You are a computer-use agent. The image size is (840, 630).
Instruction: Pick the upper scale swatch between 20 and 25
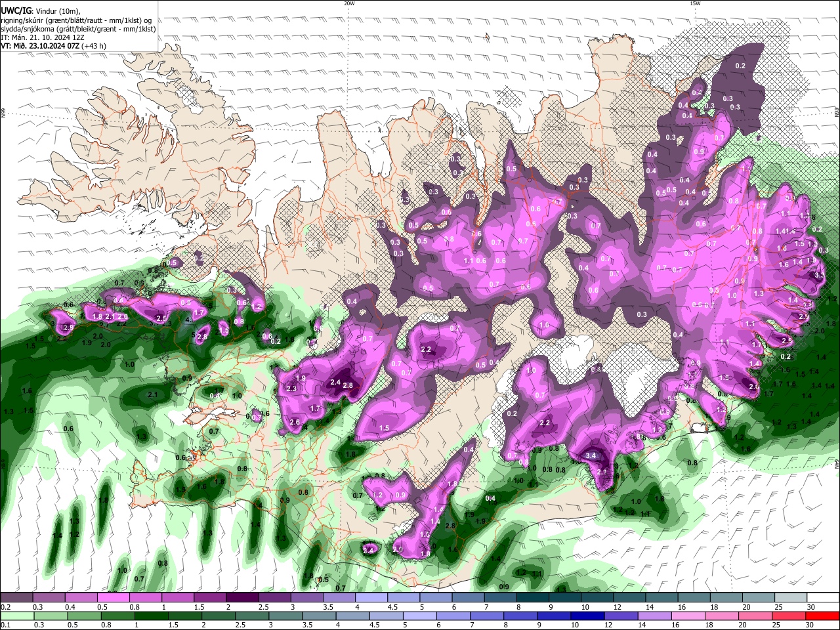(759, 598)
